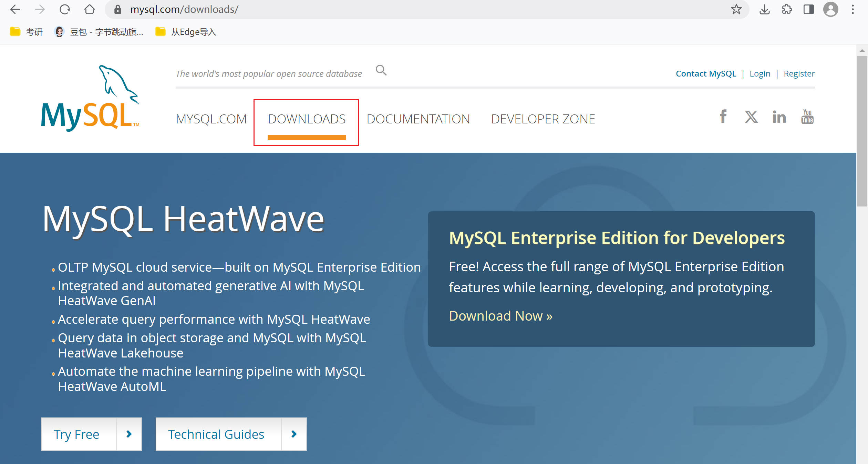The height and width of the screenshot is (464, 868).
Task: Open MySQL LinkedIn icon
Action: [779, 117]
